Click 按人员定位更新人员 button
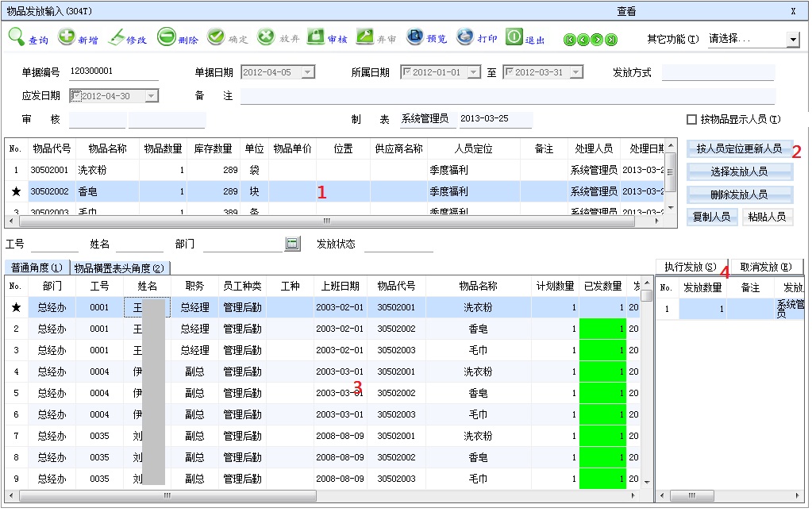Image resolution: width=812 pixels, height=512 pixels. pos(740,149)
